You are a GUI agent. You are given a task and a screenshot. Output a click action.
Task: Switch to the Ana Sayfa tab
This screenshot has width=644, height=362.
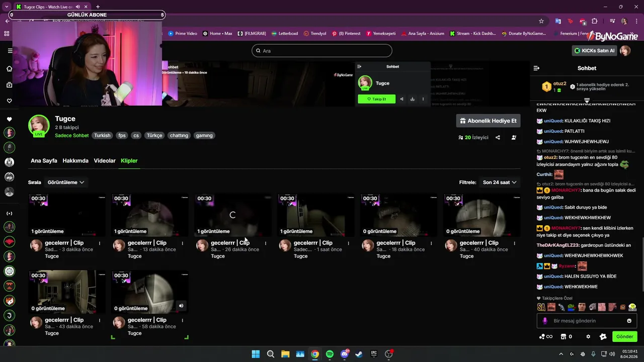(44, 161)
